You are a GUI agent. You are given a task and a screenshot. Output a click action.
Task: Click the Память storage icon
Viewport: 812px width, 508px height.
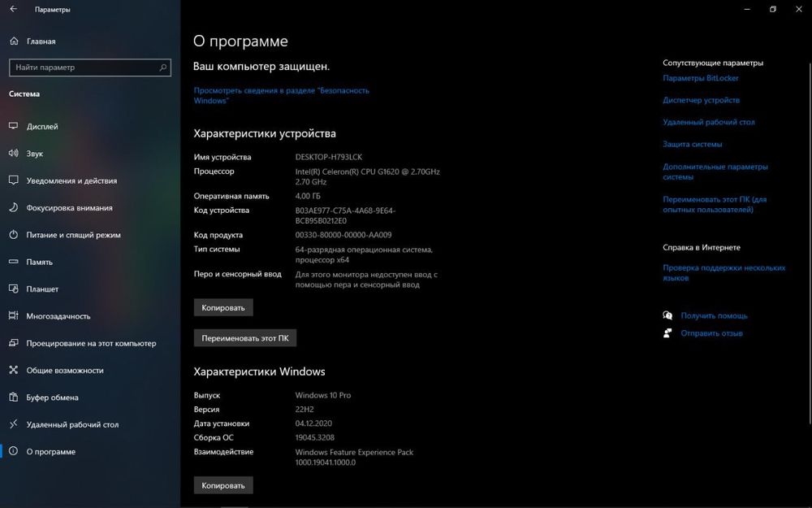click(14, 262)
